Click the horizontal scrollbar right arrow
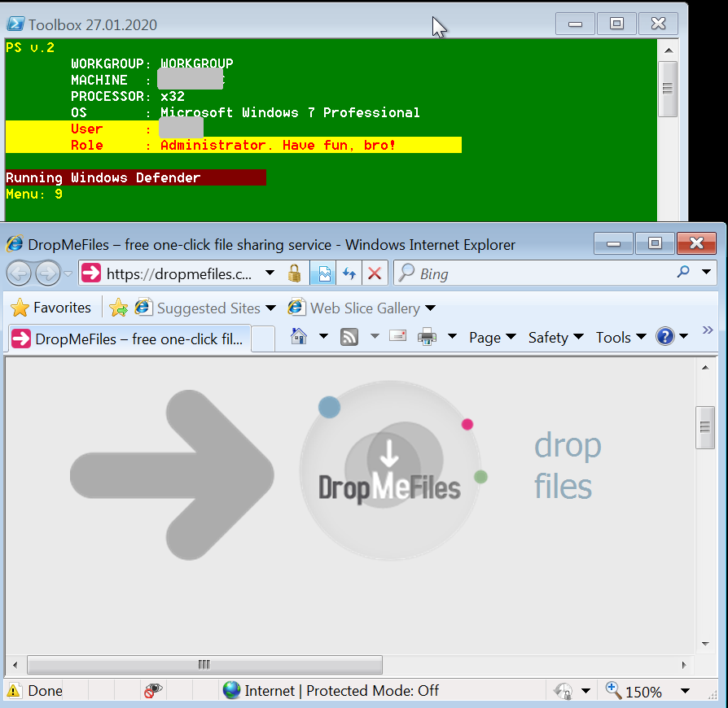 click(684, 666)
